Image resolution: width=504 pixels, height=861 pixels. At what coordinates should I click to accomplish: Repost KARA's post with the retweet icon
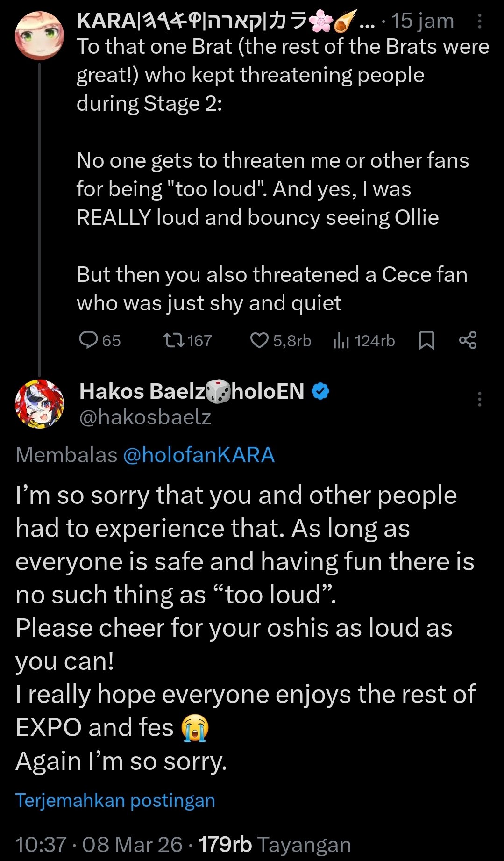coord(174,340)
